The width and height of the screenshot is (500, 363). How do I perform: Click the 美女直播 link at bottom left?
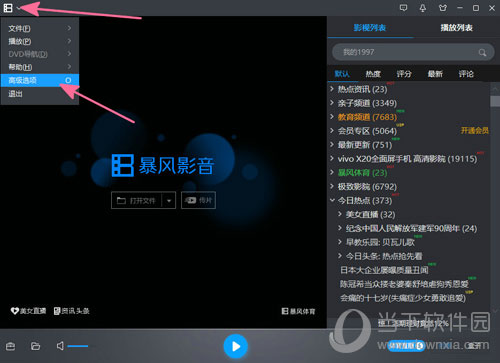point(28,311)
